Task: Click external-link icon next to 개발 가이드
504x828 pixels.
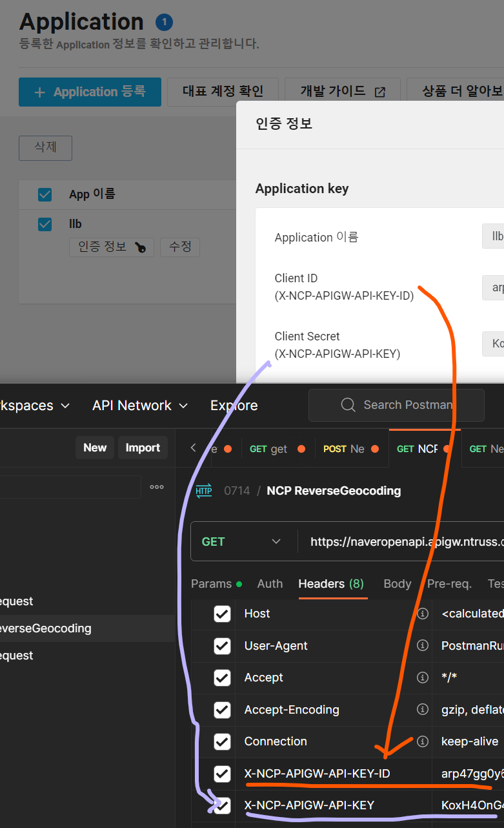Action: pos(379,92)
